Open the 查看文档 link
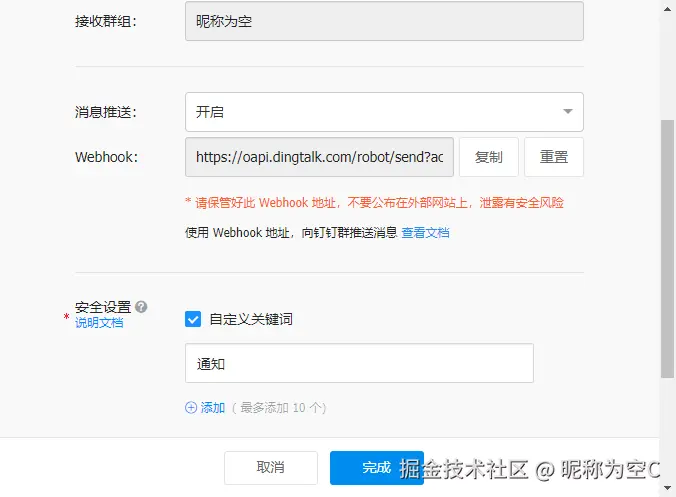The width and height of the screenshot is (676, 497). (426, 233)
